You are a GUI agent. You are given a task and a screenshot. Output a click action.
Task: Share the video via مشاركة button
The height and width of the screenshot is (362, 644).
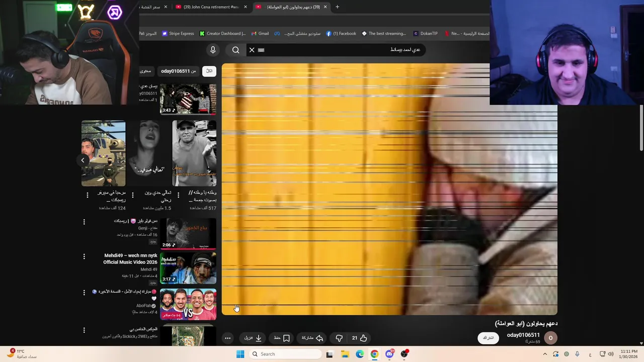(312, 338)
